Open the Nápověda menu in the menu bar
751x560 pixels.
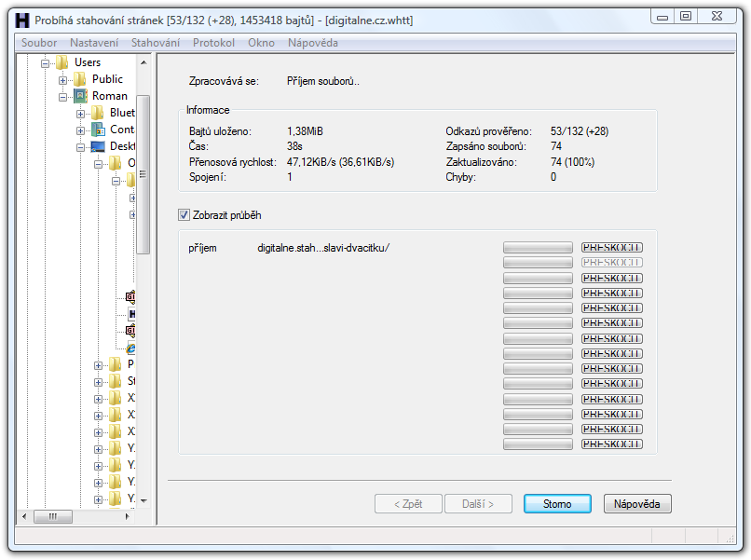click(x=313, y=43)
